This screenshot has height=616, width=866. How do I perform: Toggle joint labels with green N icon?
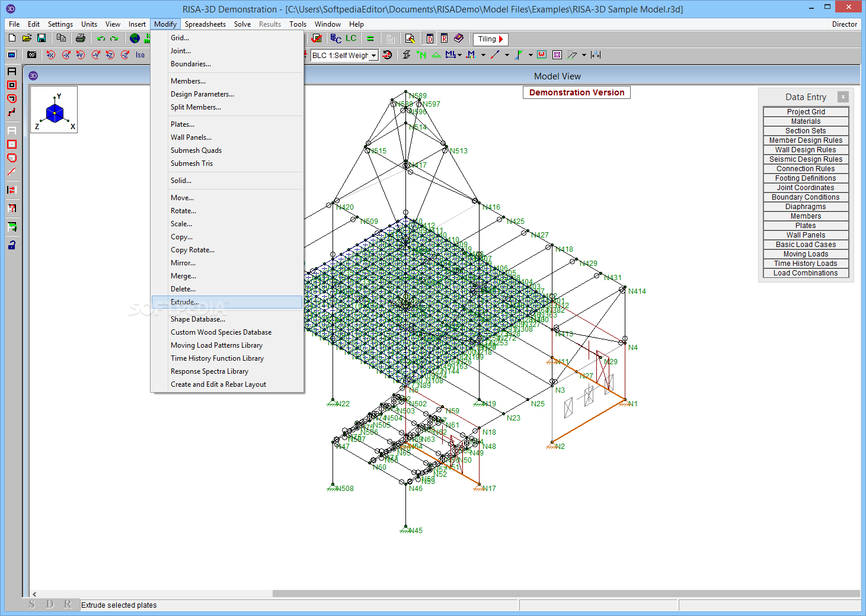pyautogui.click(x=421, y=54)
